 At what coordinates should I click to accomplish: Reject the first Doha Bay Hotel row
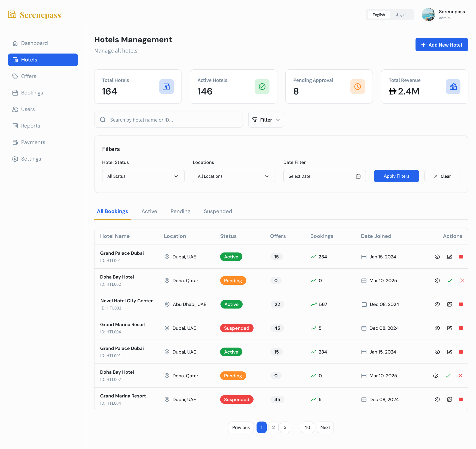[462, 281]
